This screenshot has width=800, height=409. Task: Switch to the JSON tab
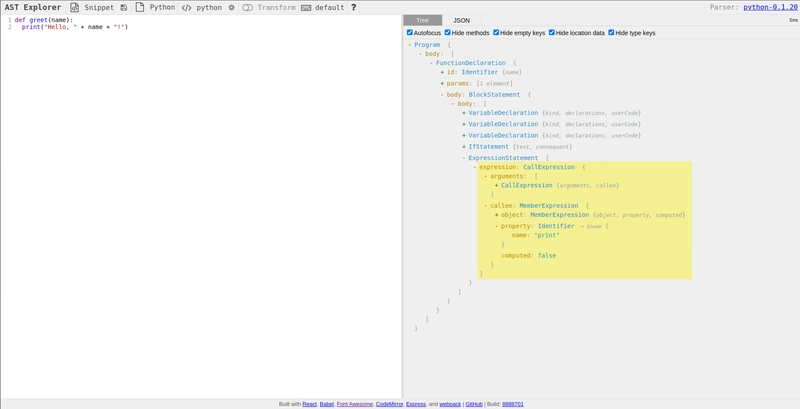[x=461, y=20]
